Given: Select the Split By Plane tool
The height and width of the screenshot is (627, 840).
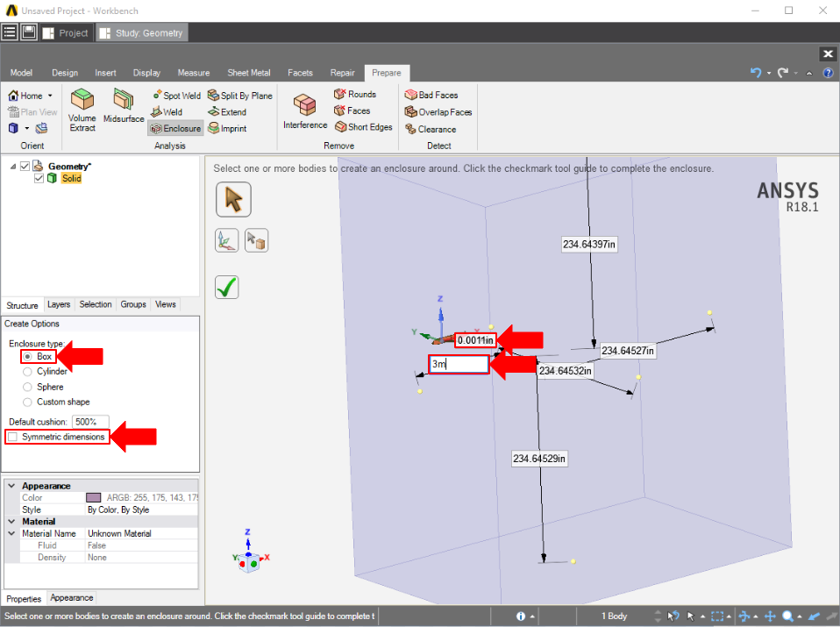Looking at the screenshot, I should pyautogui.click(x=240, y=96).
